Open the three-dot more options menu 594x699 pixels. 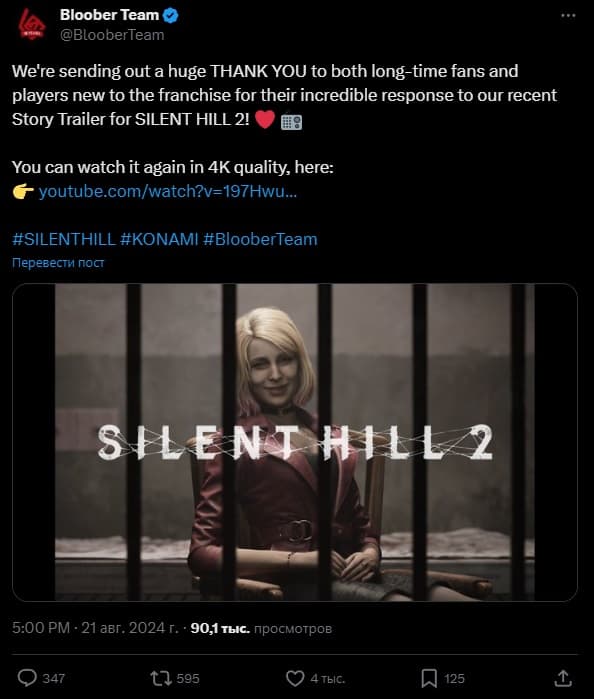click(x=568, y=16)
